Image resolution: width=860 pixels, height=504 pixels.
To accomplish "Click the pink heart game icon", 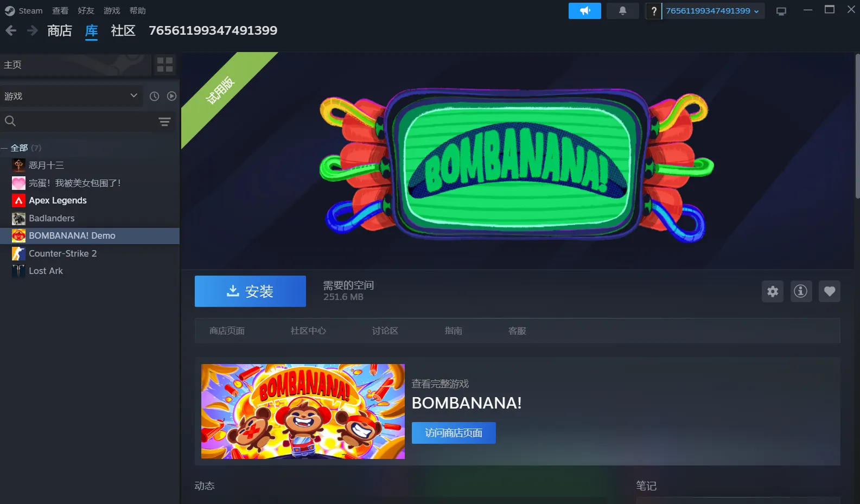I will pyautogui.click(x=18, y=183).
